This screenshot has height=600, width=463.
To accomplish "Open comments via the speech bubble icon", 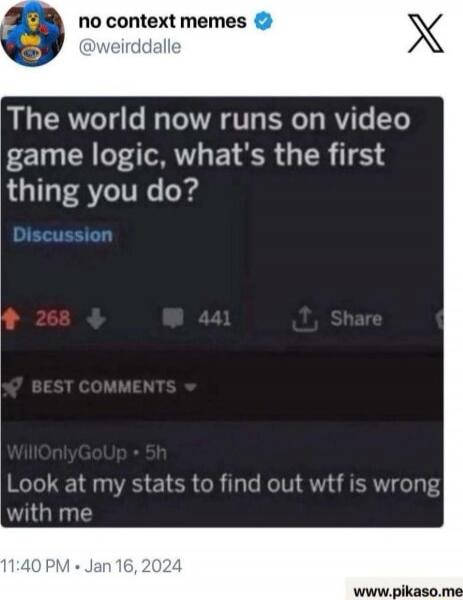I will pyautogui.click(x=174, y=318).
